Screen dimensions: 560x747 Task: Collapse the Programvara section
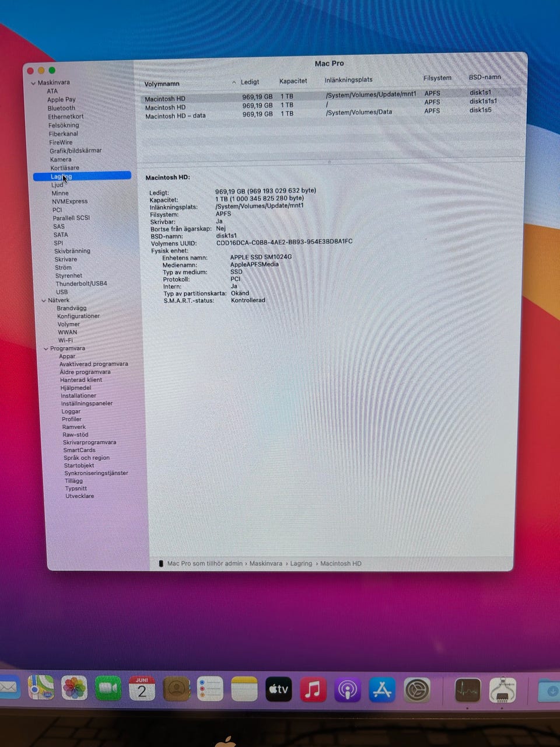point(46,348)
